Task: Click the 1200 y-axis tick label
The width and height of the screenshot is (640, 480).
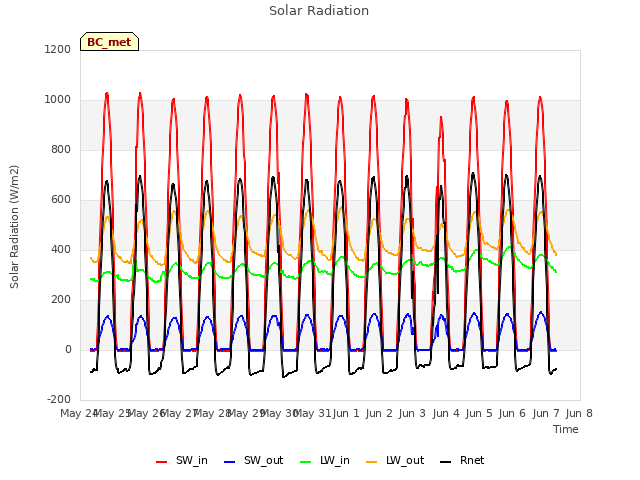Action: point(58,49)
